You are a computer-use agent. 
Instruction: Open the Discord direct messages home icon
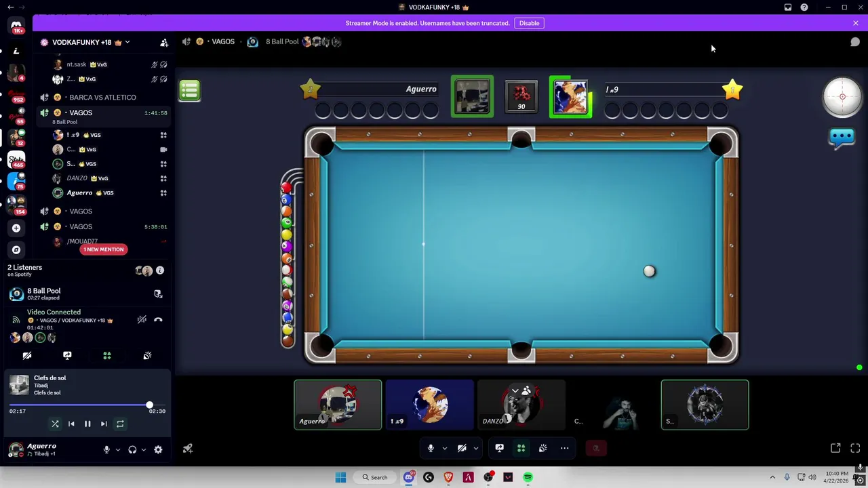point(16,26)
